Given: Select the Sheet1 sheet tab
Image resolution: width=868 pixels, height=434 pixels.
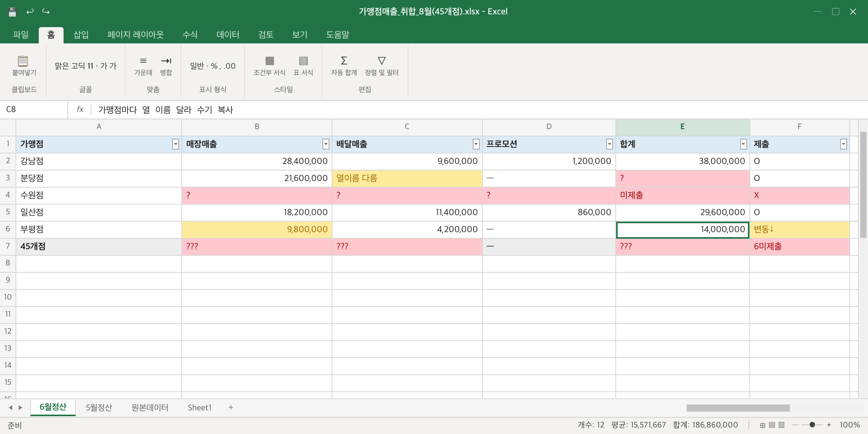Looking at the screenshot, I should 200,408.
